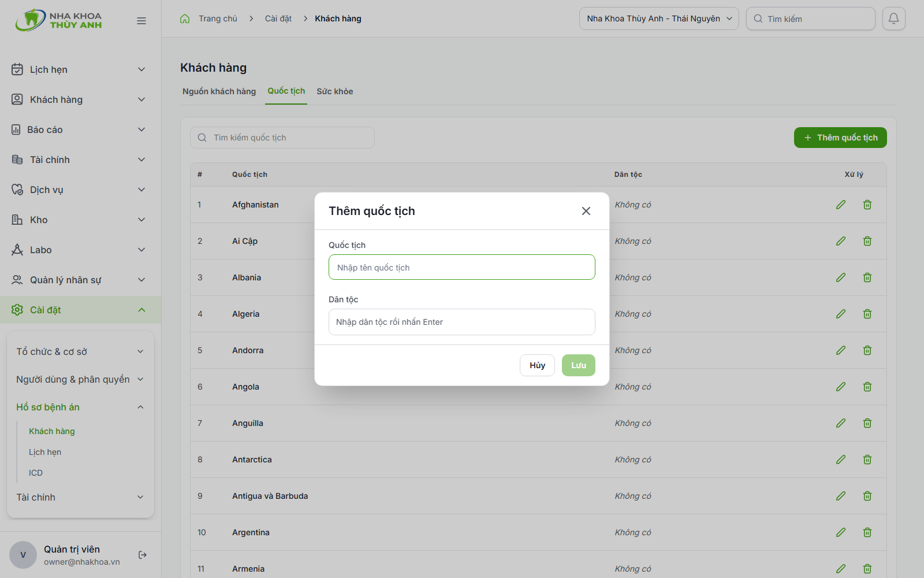Expand Tổ chức & cơ sở submenu
The width and height of the screenshot is (924, 578).
[x=80, y=351]
